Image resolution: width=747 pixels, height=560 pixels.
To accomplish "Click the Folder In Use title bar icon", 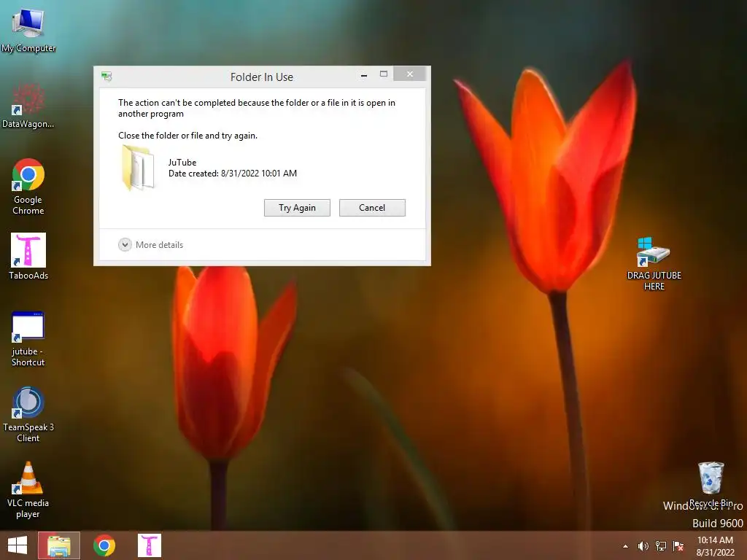I will [x=107, y=76].
